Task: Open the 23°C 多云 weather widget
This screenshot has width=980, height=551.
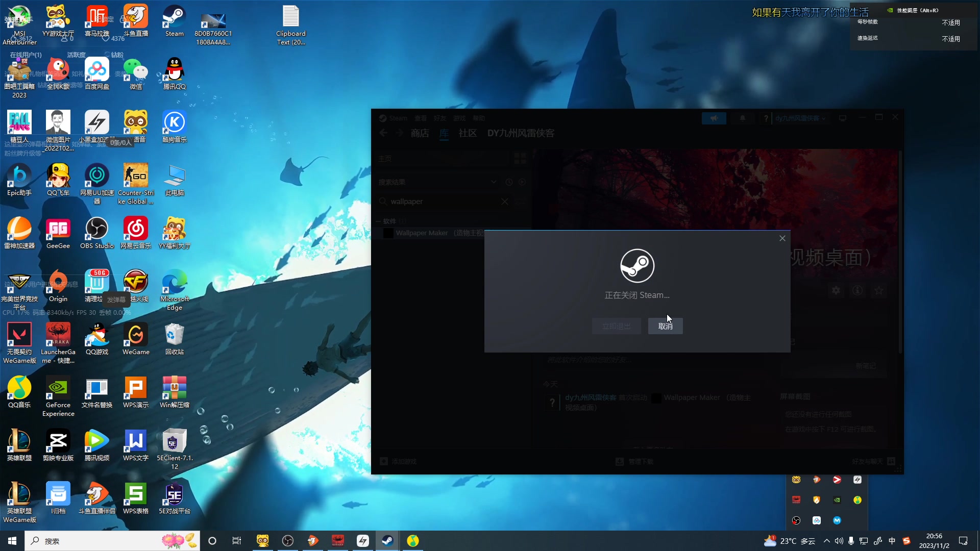Action: pyautogui.click(x=789, y=541)
